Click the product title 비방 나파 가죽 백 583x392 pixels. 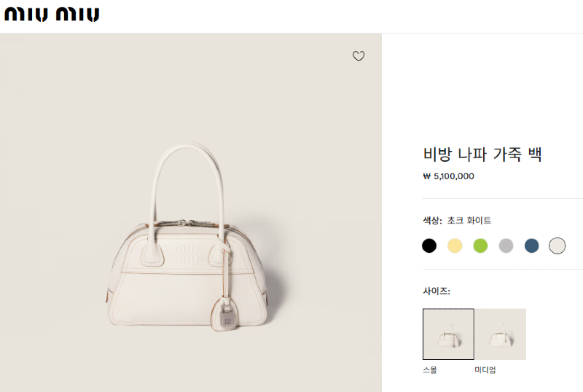point(482,154)
